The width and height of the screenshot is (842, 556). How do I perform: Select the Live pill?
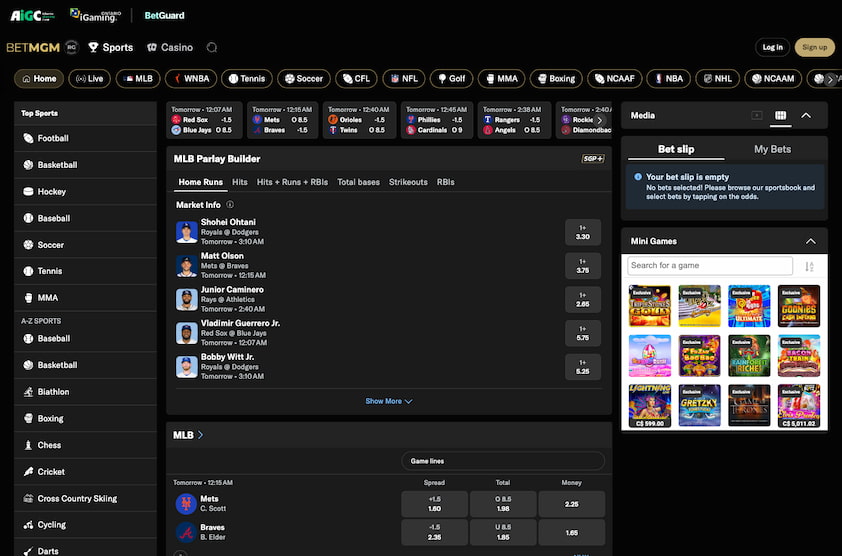90,78
